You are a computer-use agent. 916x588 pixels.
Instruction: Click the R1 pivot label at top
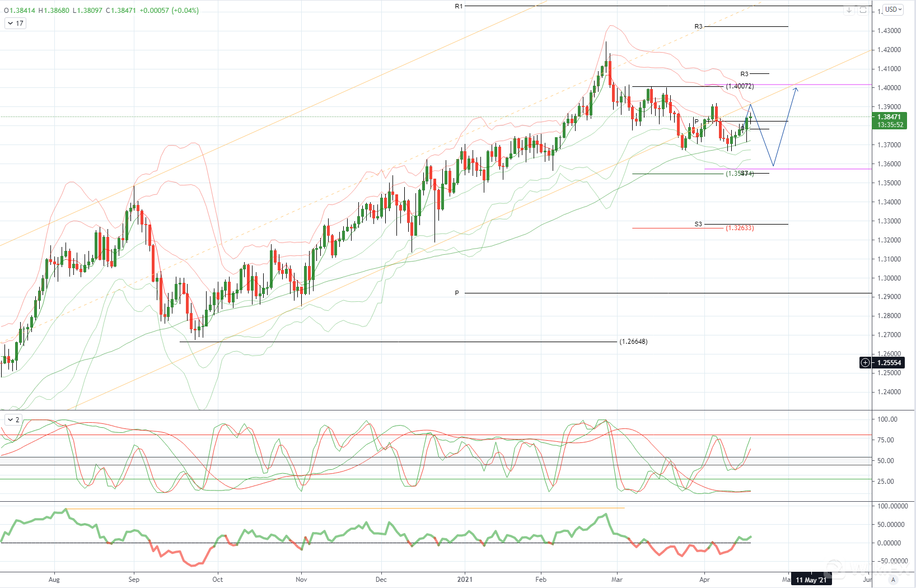(x=459, y=6)
